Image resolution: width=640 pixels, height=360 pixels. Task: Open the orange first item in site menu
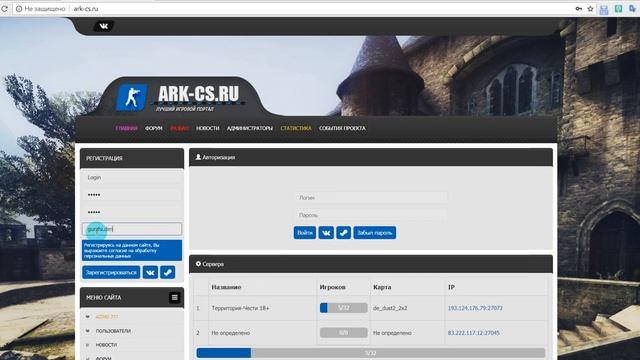pos(107,317)
